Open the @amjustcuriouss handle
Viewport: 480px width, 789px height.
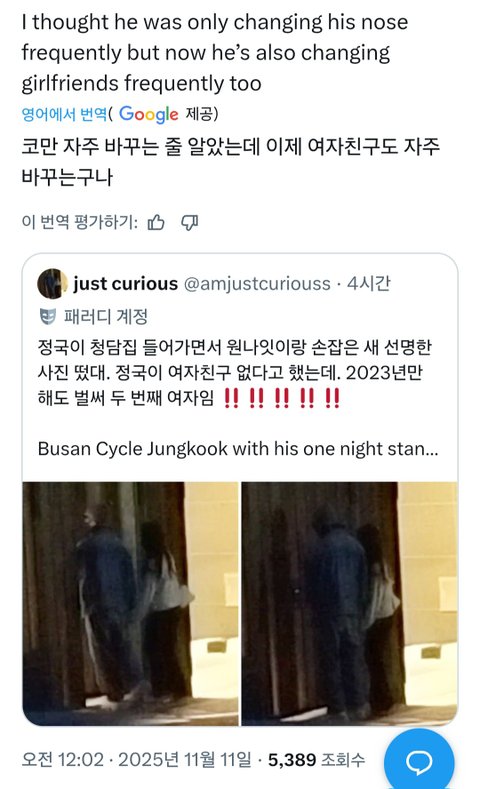pos(257,284)
